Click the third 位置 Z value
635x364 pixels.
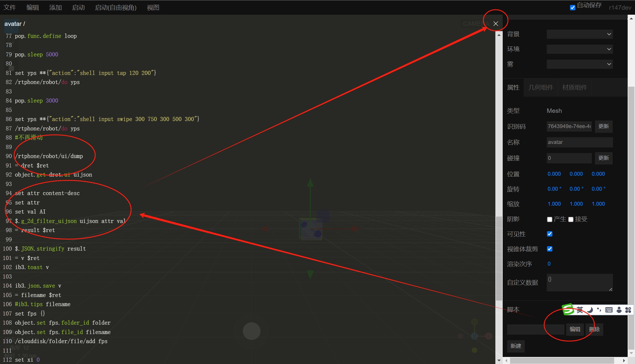point(598,174)
